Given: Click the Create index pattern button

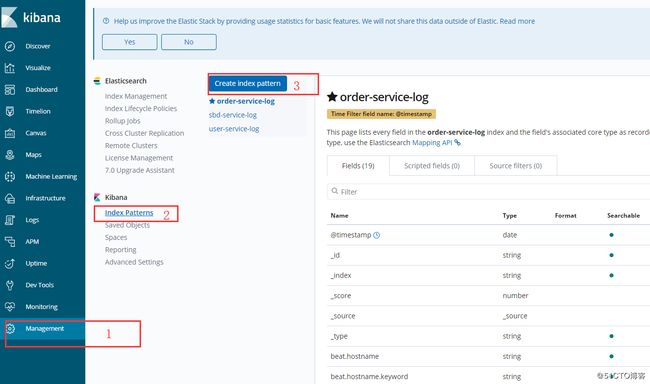Looking at the screenshot, I should tap(247, 83).
